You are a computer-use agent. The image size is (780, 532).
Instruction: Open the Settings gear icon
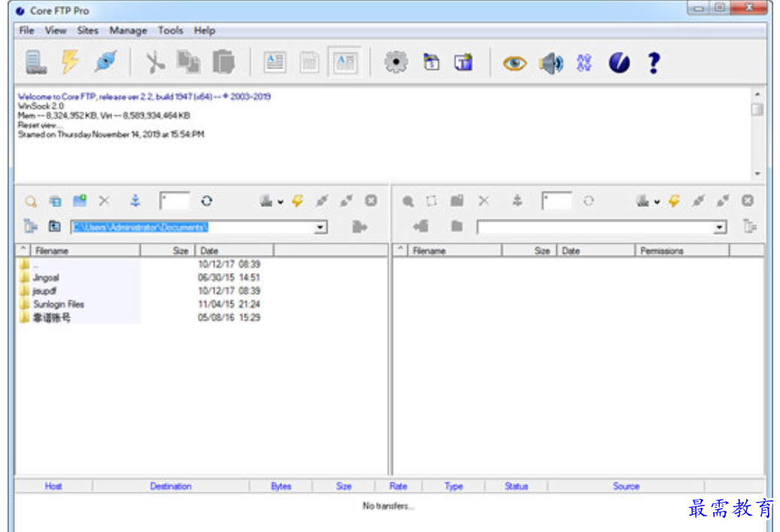pos(396,62)
